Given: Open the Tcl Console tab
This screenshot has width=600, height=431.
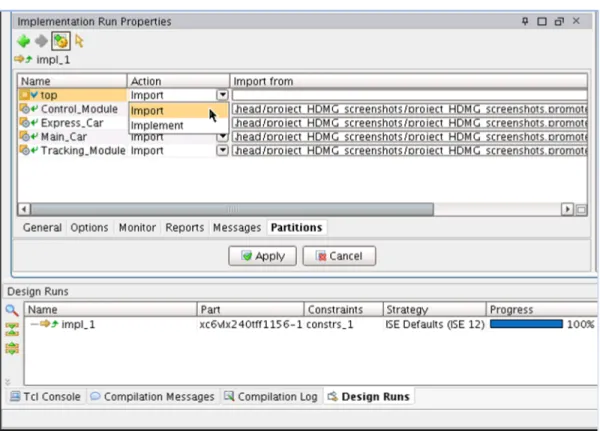Looking at the screenshot, I should [45, 397].
